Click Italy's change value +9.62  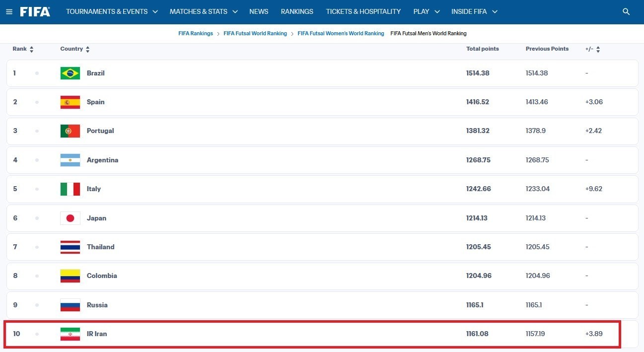point(594,189)
